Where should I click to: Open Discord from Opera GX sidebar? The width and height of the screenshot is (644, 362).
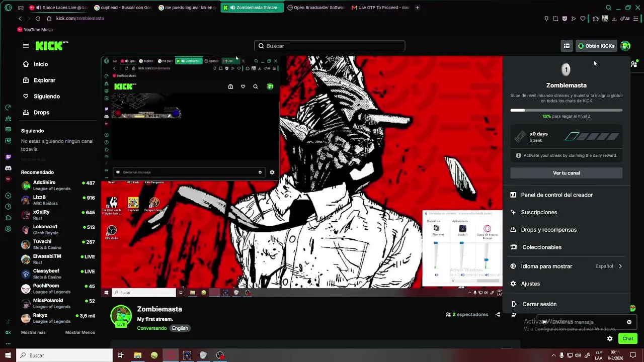point(8,168)
